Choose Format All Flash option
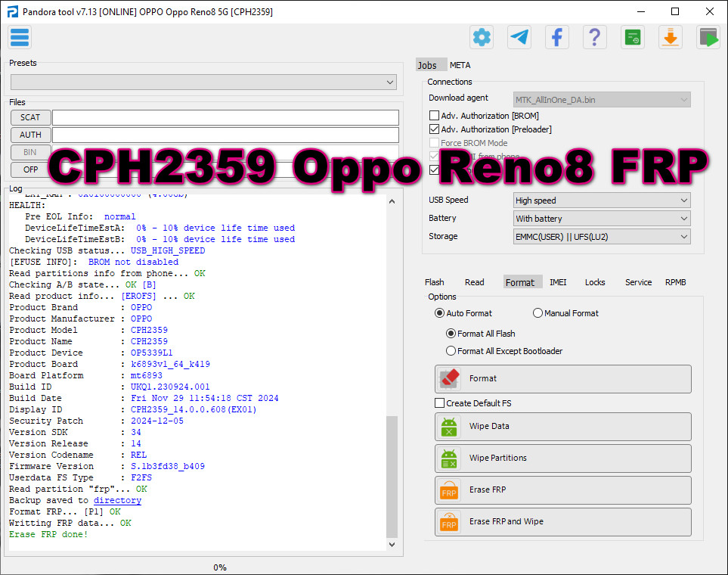This screenshot has width=728, height=575. click(x=451, y=334)
